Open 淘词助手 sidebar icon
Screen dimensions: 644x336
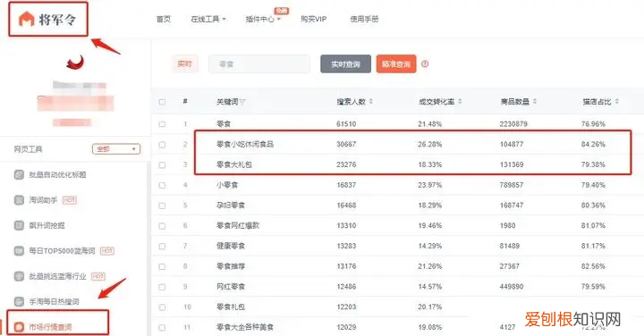click(x=19, y=200)
